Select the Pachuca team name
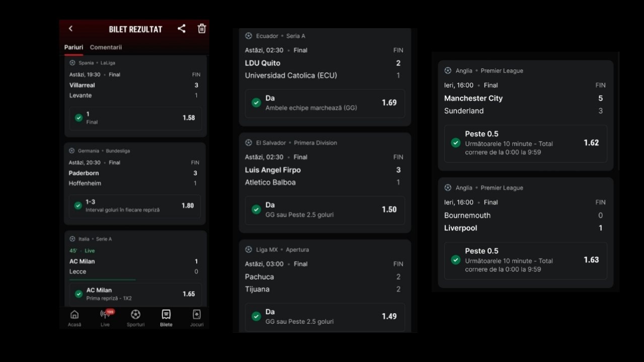The image size is (644, 362). pyautogui.click(x=260, y=277)
